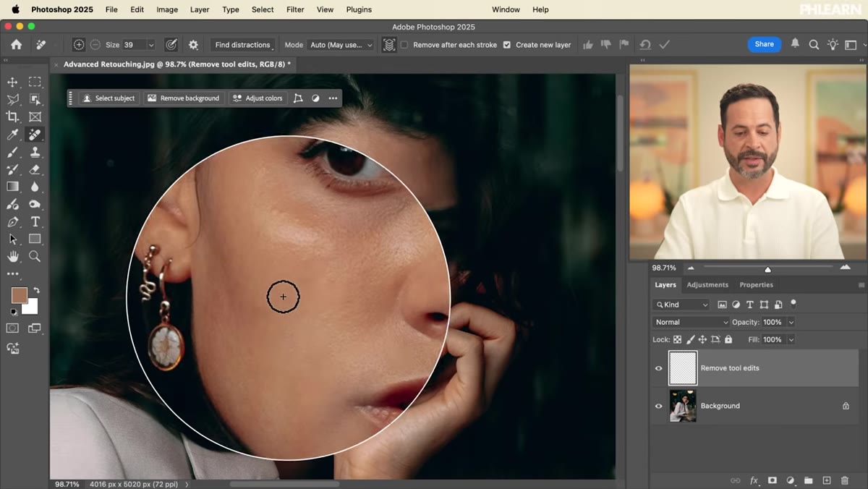Viewport: 868px width, 489px height.
Task: Select the Object Selection tool
Action: [x=35, y=99]
